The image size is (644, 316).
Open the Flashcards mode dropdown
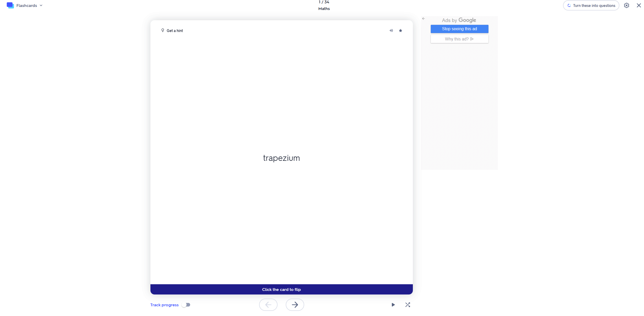26,5
